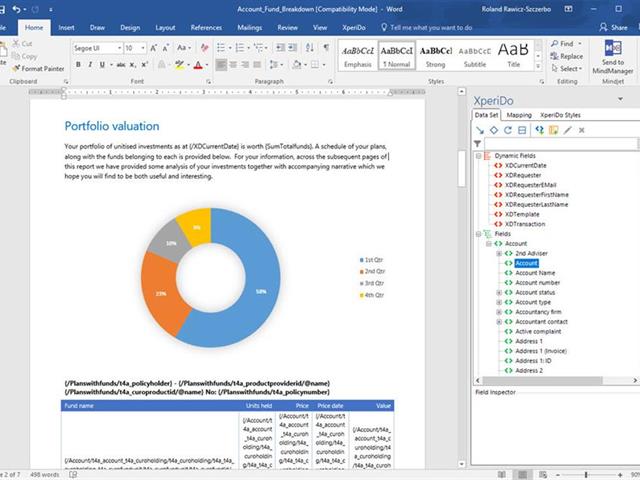Click XperiDo diamond toolbar icon
The width and height of the screenshot is (640, 480).
click(x=494, y=130)
